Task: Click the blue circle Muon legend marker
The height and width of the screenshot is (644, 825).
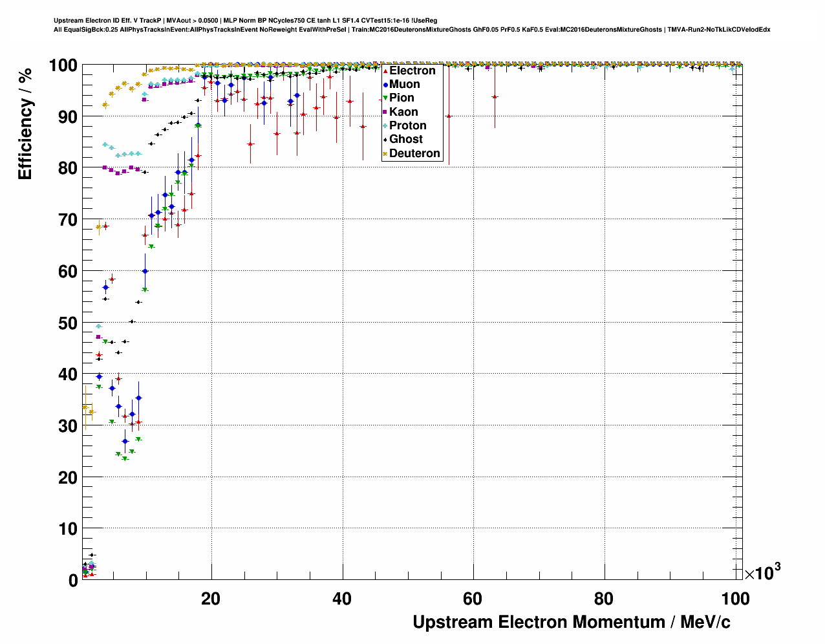Action: coord(385,84)
